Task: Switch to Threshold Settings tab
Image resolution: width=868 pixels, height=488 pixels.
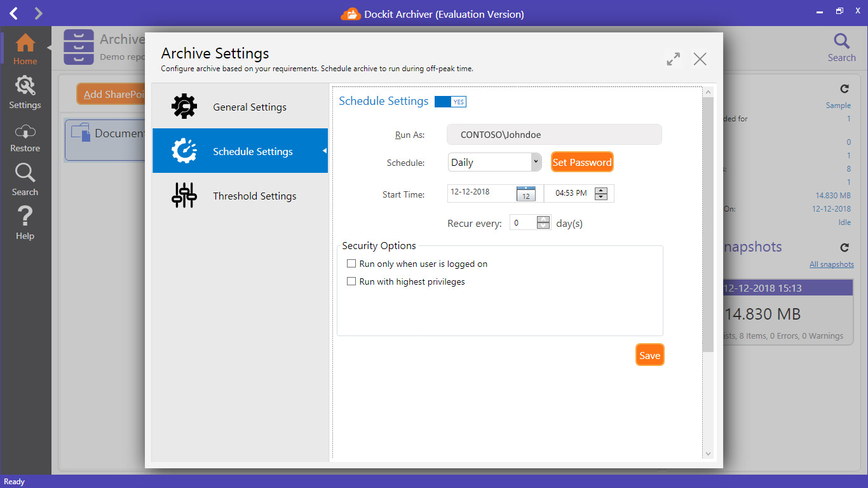Action: click(240, 196)
